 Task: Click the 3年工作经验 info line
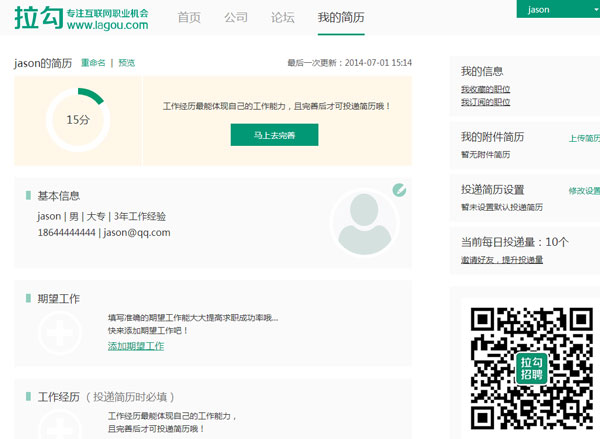coord(140,217)
